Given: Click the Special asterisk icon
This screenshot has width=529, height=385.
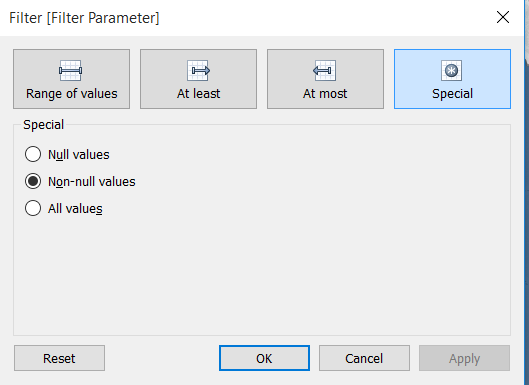Looking at the screenshot, I should (x=451, y=71).
